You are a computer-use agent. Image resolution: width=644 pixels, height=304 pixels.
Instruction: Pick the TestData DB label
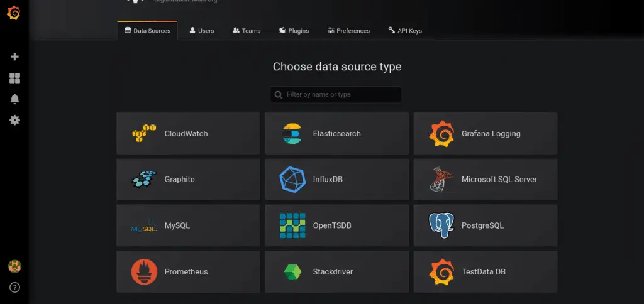coord(484,272)
